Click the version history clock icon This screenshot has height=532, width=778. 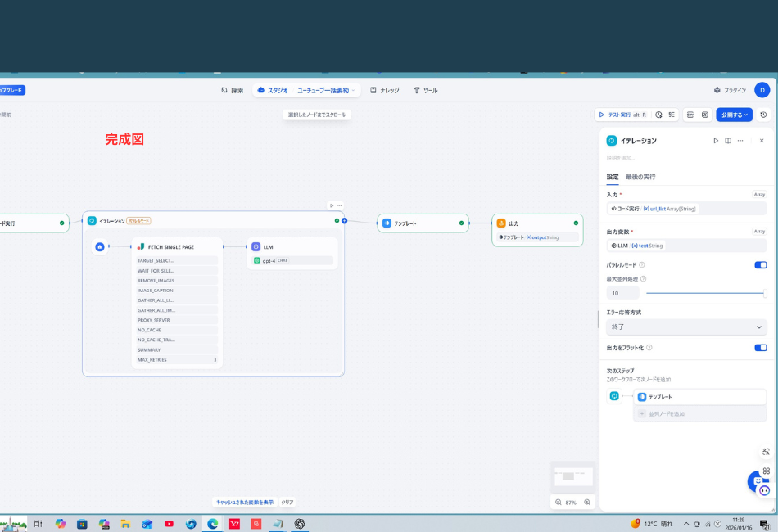pos(763,115)
